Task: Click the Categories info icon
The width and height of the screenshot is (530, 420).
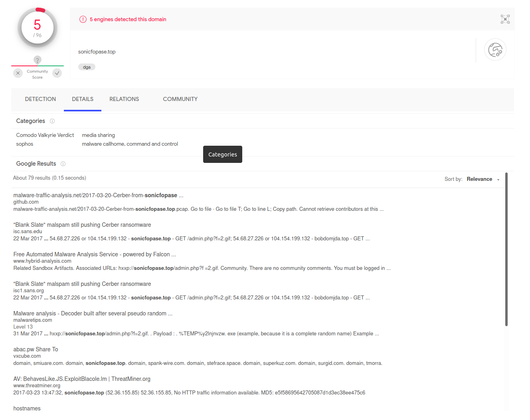Action: 52,121
